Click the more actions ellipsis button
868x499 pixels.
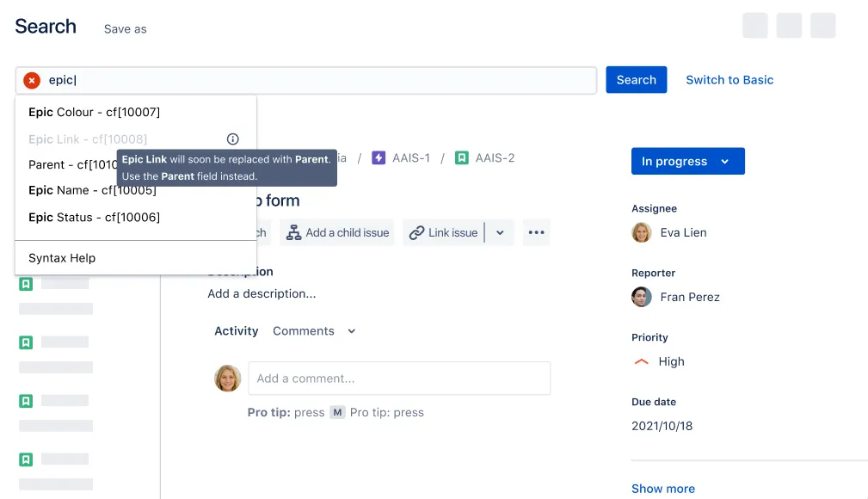[537, 232]
